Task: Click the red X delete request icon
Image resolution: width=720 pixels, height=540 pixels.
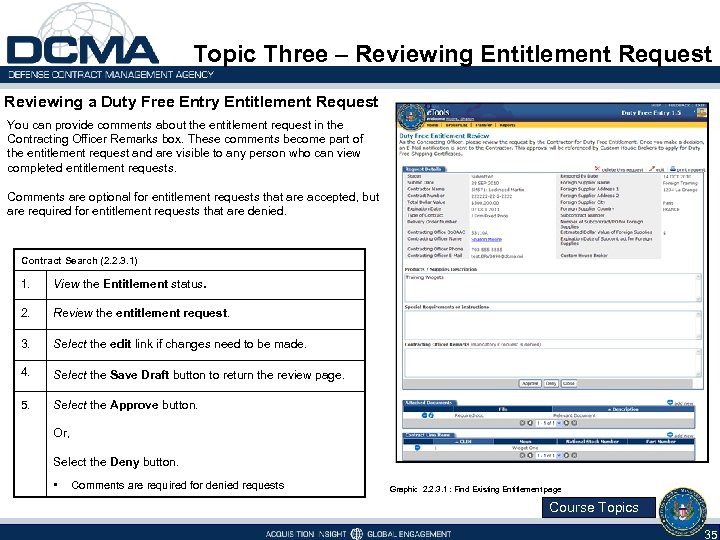Action: (597, 169)
